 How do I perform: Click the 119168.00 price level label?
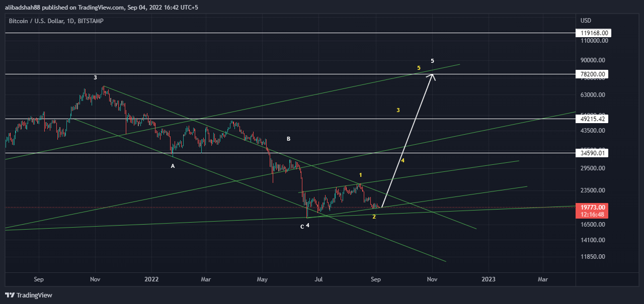click(x=594, y=33)
